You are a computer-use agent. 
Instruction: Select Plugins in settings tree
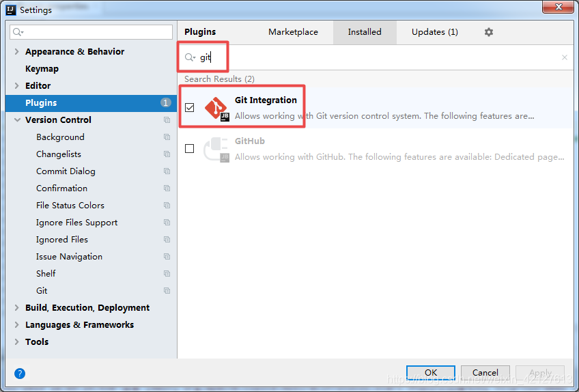point(91,102)
